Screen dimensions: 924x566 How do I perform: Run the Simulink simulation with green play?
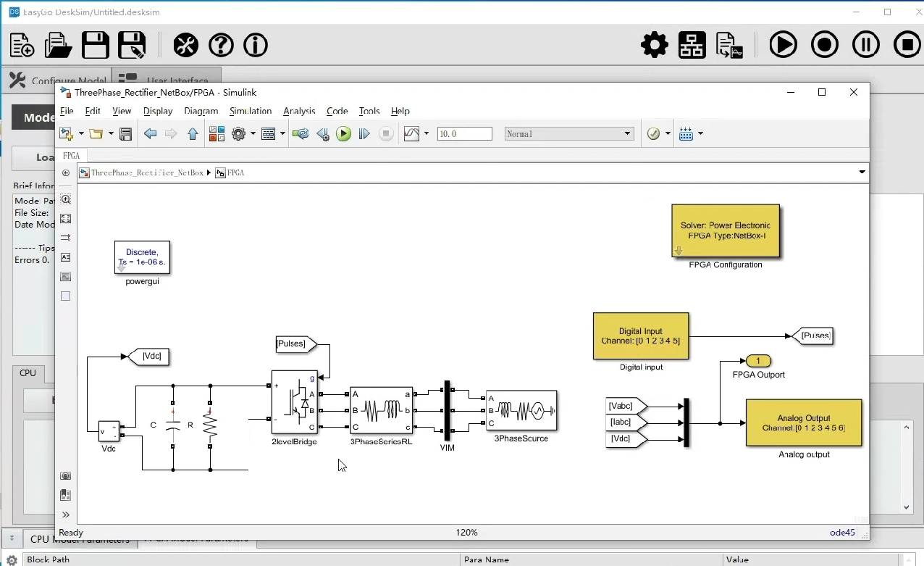pyautogui.click(x=344, y=134)
